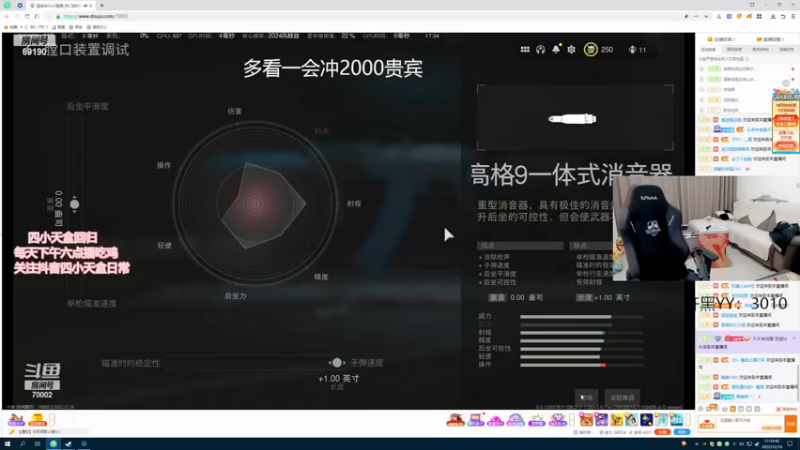
Task: Click the emoji icon above chat input
Action: pyautogui.click(x=702, y=409)
